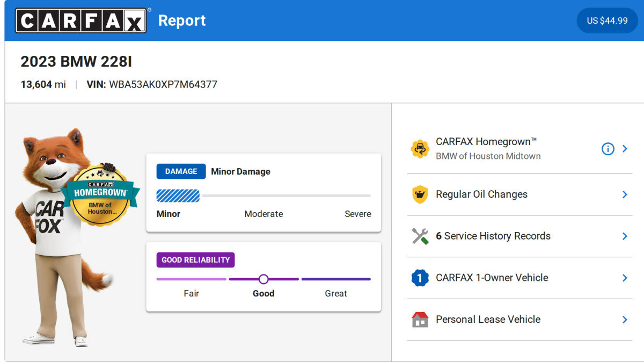Click the purple GOOD RELIABILITY tag
The width and height of the screenshot is (644, 362).
click(x=195, y=260)
